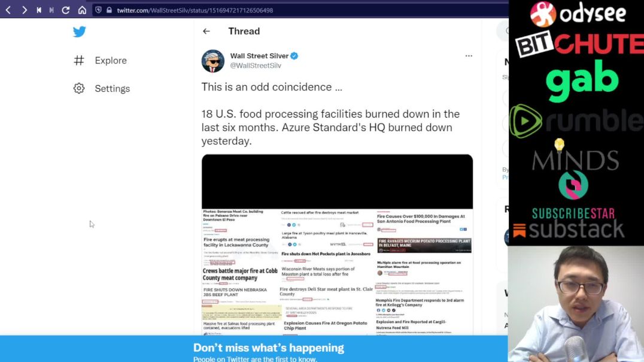
Task: Click the browser back arrow
Action: (8, 10)
